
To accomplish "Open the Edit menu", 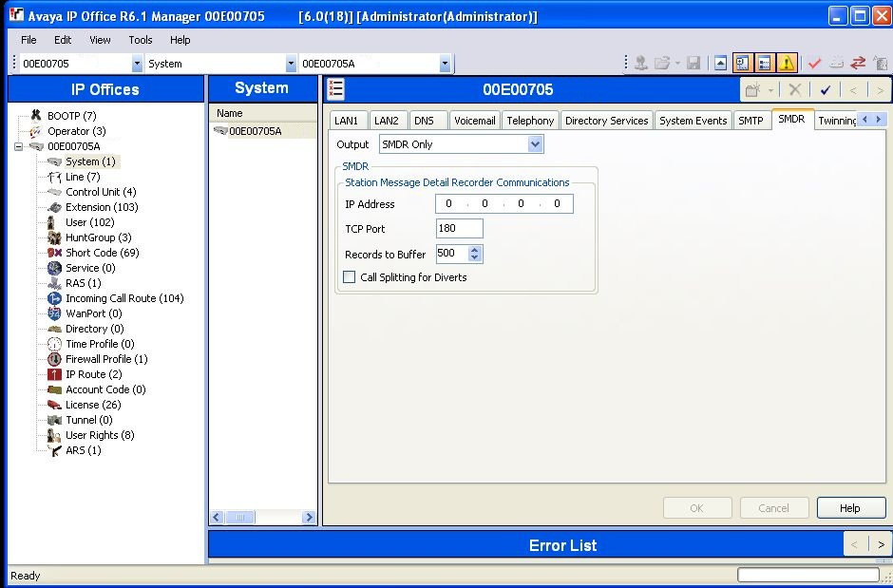I will pyautogui.click(x=63, y=40).
